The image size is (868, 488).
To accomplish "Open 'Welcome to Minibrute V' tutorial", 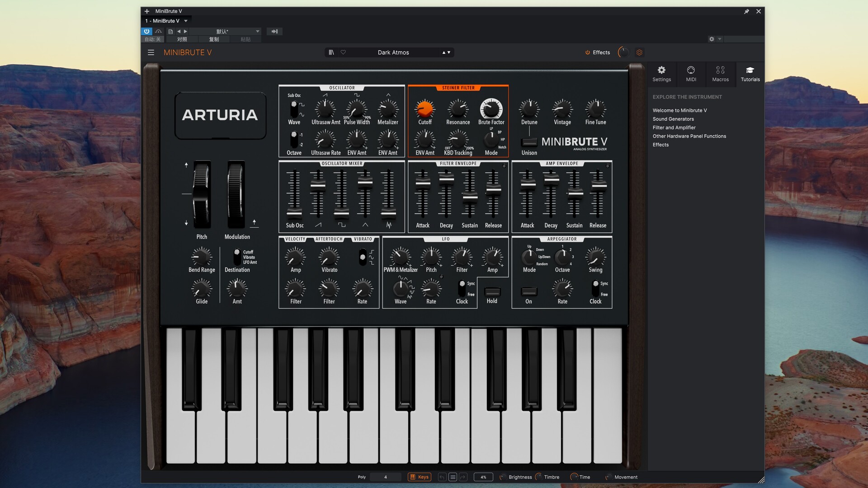I will click(679, 110).
